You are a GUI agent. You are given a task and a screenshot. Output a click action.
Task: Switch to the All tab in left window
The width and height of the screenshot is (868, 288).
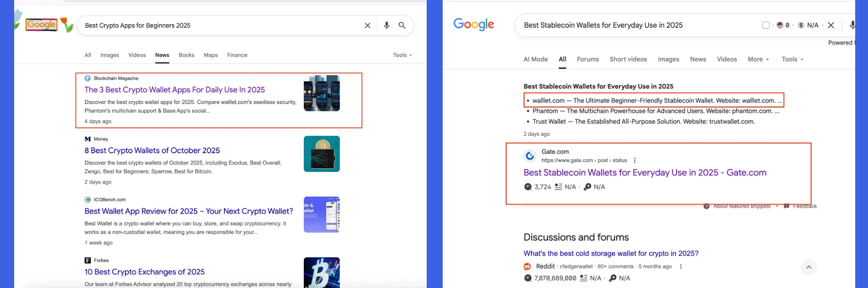point(88,55)
